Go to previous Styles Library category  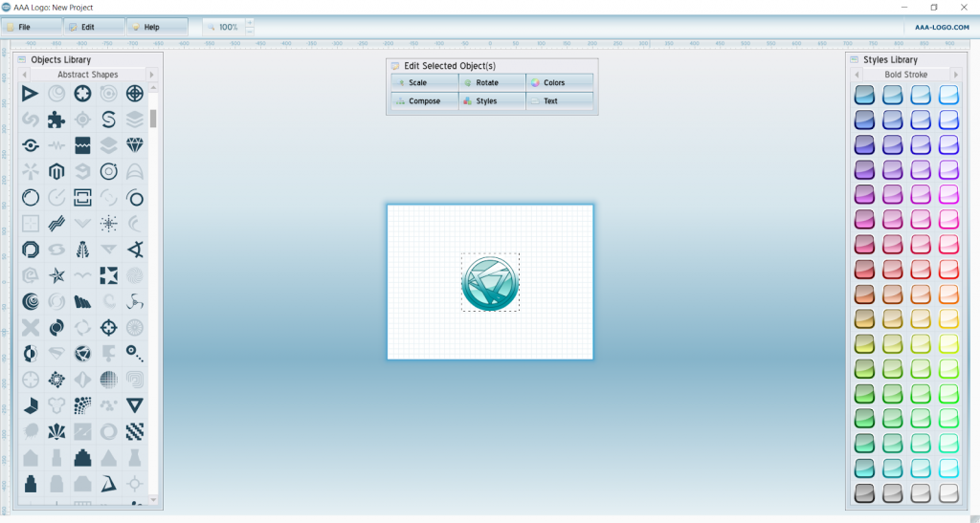click(x=857, y=75)
